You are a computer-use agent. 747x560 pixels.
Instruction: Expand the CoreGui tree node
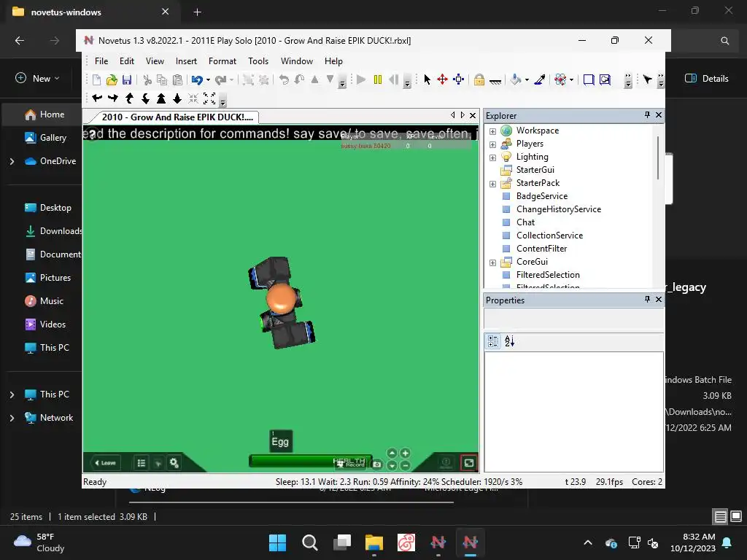(492, 262)
